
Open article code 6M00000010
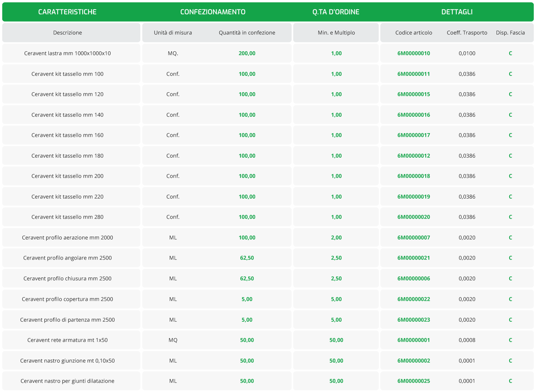(x=414, y=53)
